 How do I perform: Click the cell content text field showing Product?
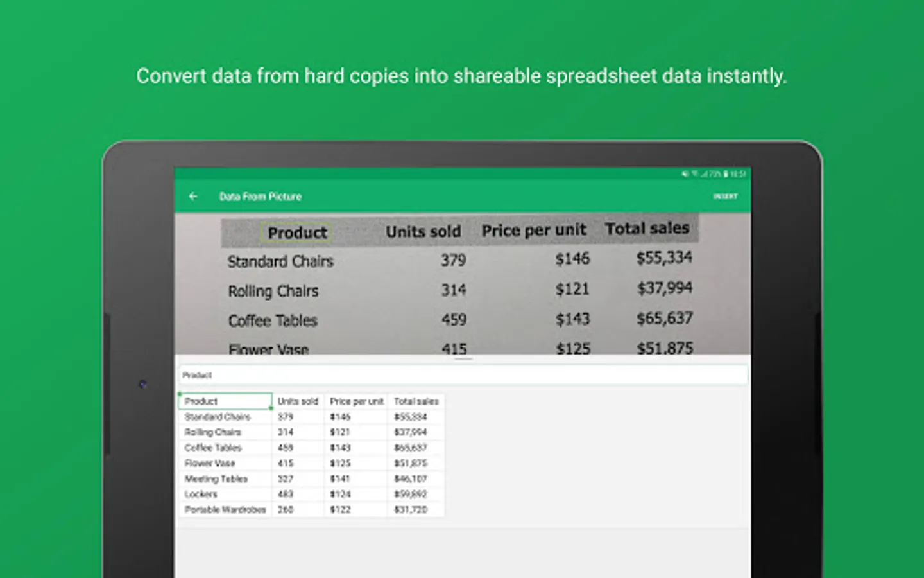[463, 375]
